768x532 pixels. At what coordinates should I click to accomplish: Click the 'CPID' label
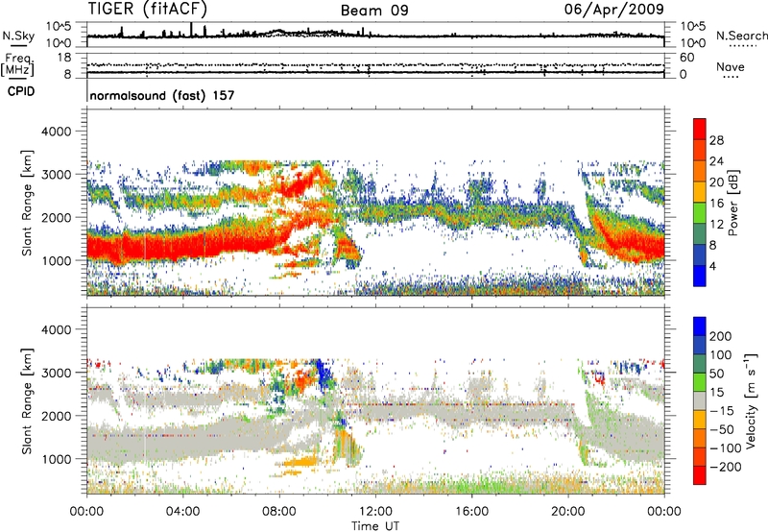tap(21, 91)
